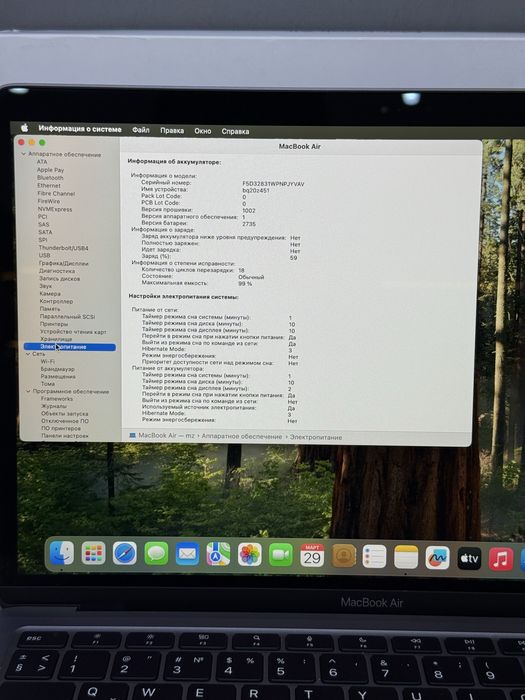Select Параллельный SCSI in the sidebar
The width and height of the screenshot is (525, 700).
coord(67,317)
